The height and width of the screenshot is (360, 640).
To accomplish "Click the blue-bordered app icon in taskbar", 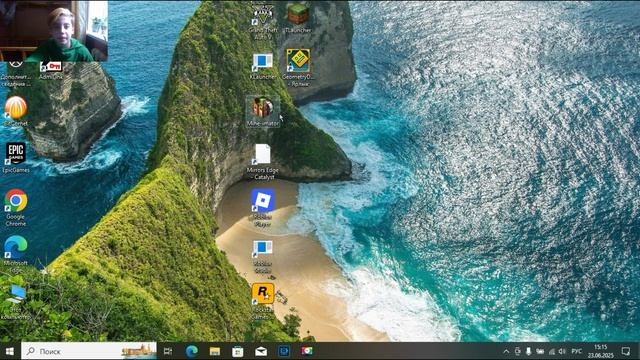I will click(x=284, y=351).
